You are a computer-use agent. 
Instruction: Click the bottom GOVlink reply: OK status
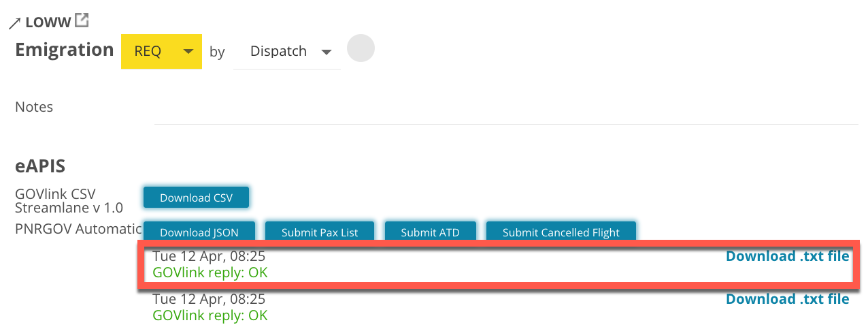coord(210,315)
